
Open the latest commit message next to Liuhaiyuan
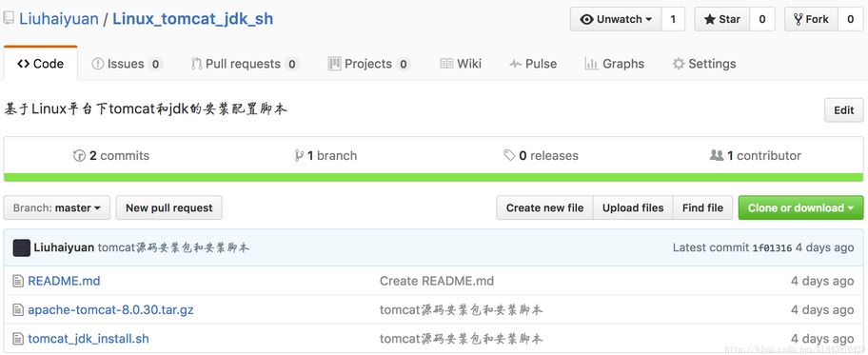point(173,247)
